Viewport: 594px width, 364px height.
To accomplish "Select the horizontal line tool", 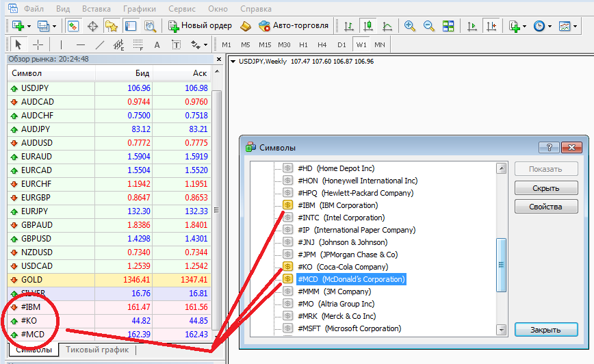I will pos(80,44).
